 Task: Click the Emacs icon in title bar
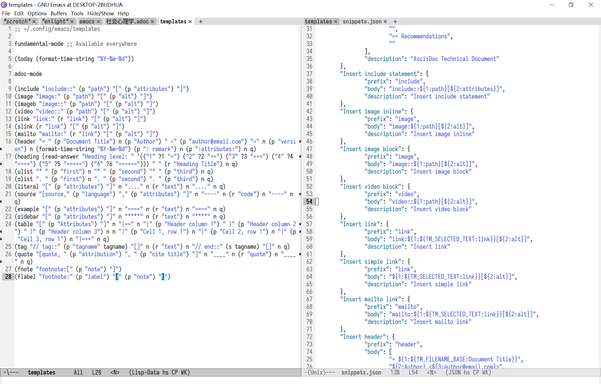[x=4, y=5]
